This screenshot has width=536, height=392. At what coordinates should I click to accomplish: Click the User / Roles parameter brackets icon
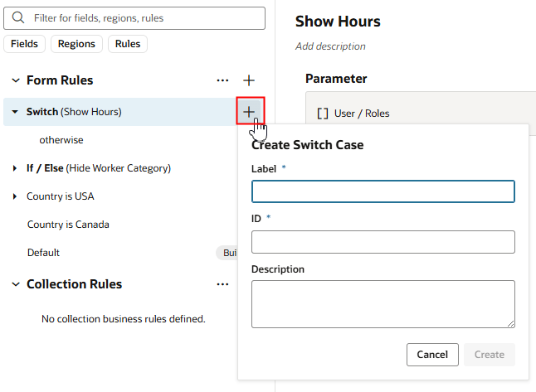pos(323,113)
